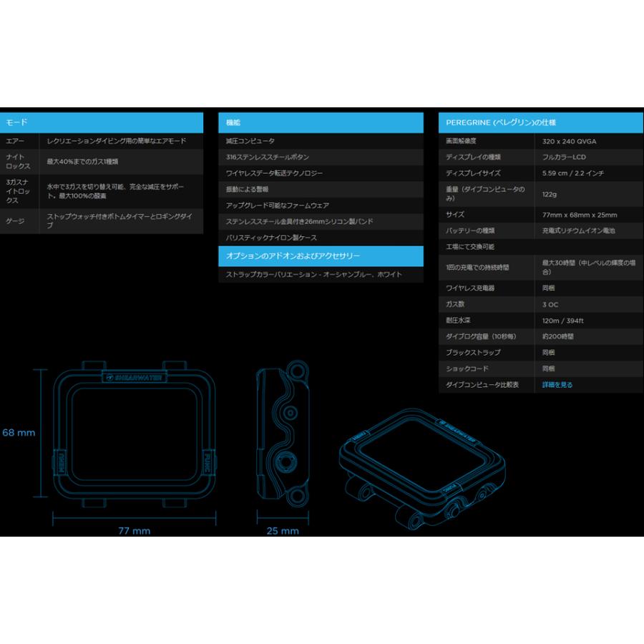Screen dimensions: 644x644
Task: Click the 122g weight value
Action: point(549,194)
